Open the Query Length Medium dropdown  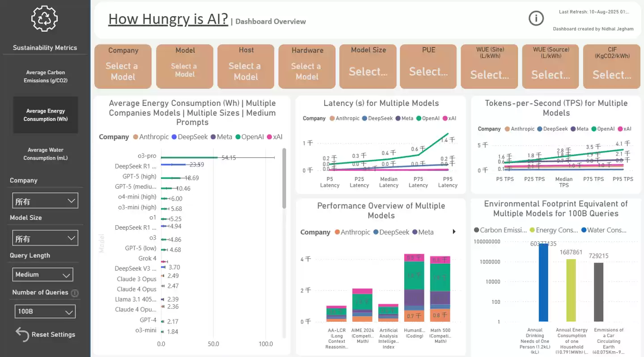click(x=42, y=274)
